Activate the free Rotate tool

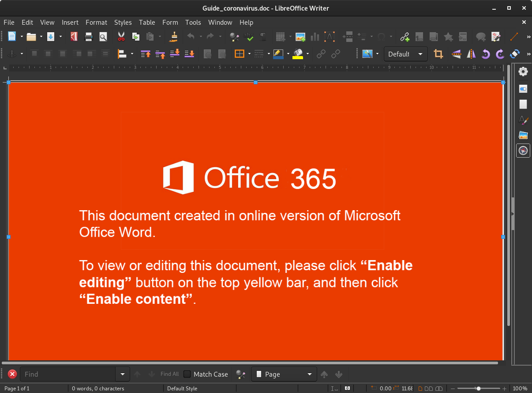click(514, 54)
